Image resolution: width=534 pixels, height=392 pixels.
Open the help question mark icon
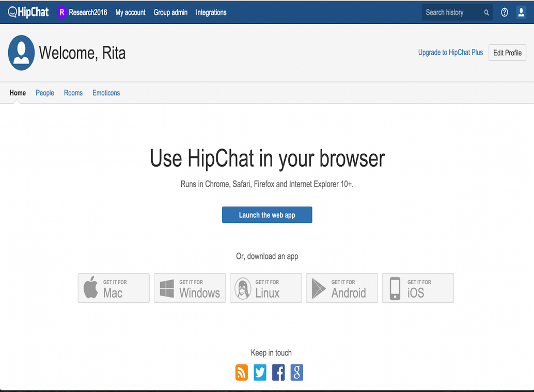[x=505, y=12]
